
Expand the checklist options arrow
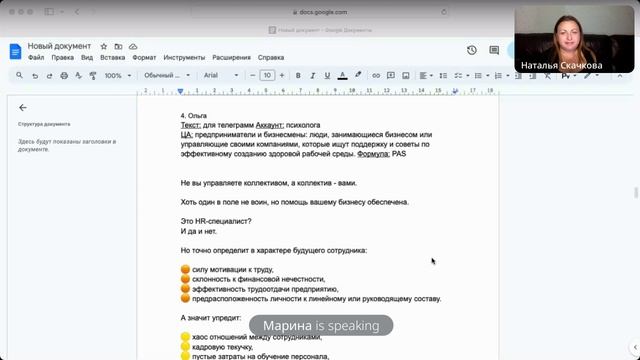tap(468, 76)
